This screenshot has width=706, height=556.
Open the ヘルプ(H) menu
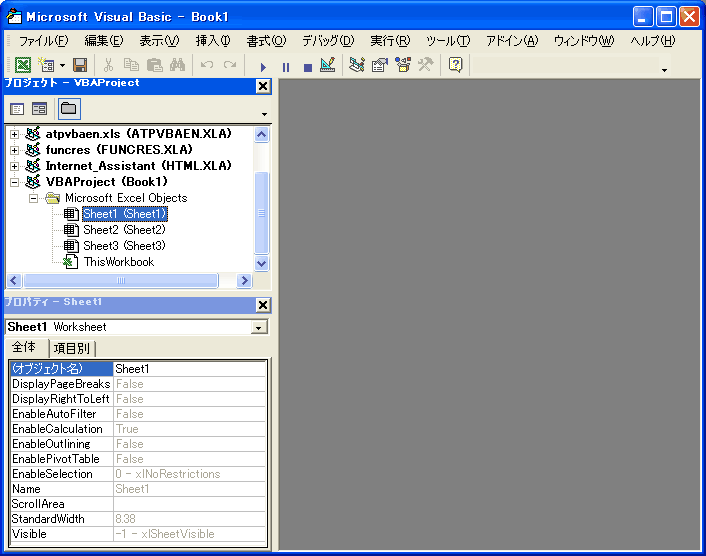click(x=653, y=41)
